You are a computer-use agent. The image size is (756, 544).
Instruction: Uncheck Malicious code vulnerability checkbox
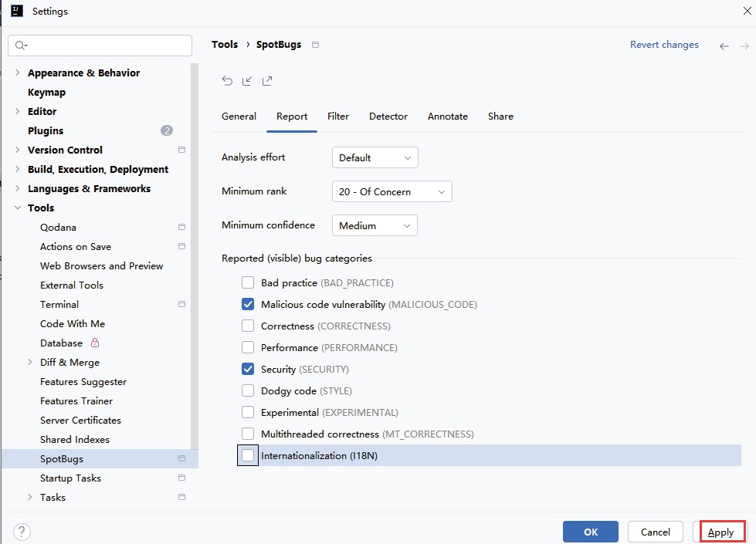248,304
